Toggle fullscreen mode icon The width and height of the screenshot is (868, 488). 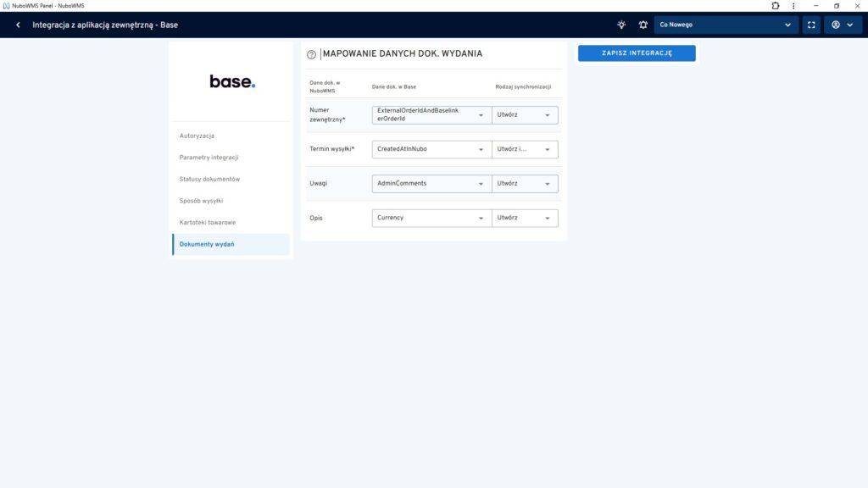tap(811, 25)
